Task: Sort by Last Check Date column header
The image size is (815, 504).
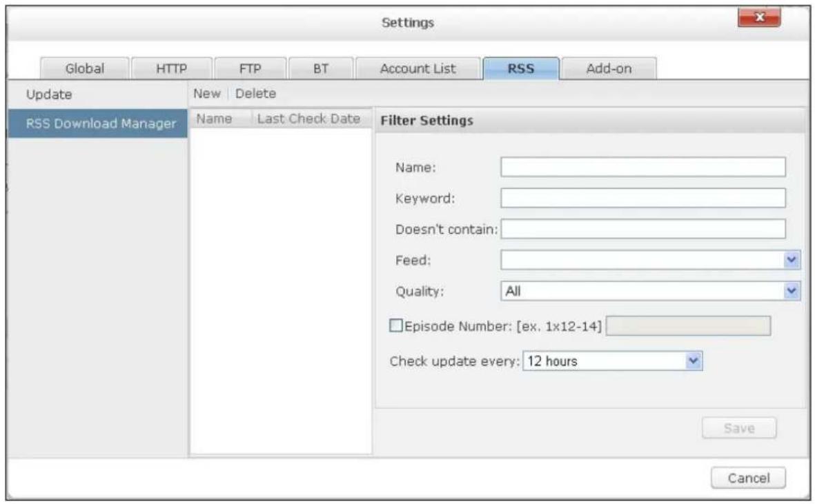Action: coord(311,119)
